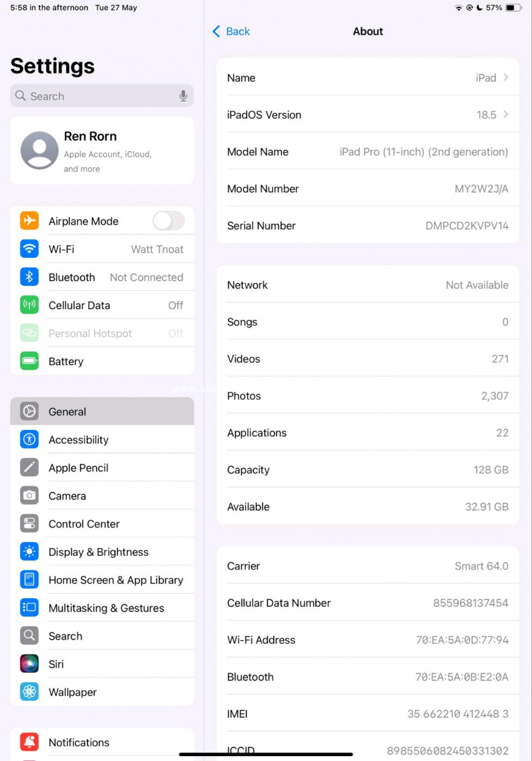
Task: Open Display & Brightness sun icon
Action: click(x=29, y=552)
